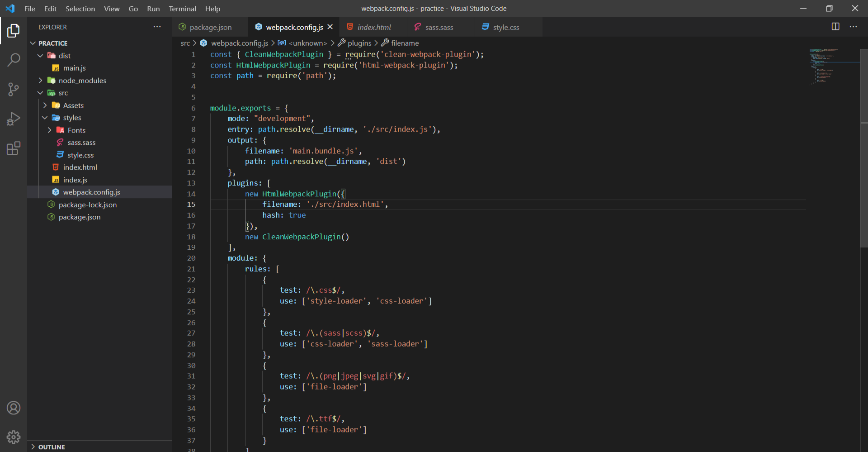Click the filename breadcrumb

(405, 43)
